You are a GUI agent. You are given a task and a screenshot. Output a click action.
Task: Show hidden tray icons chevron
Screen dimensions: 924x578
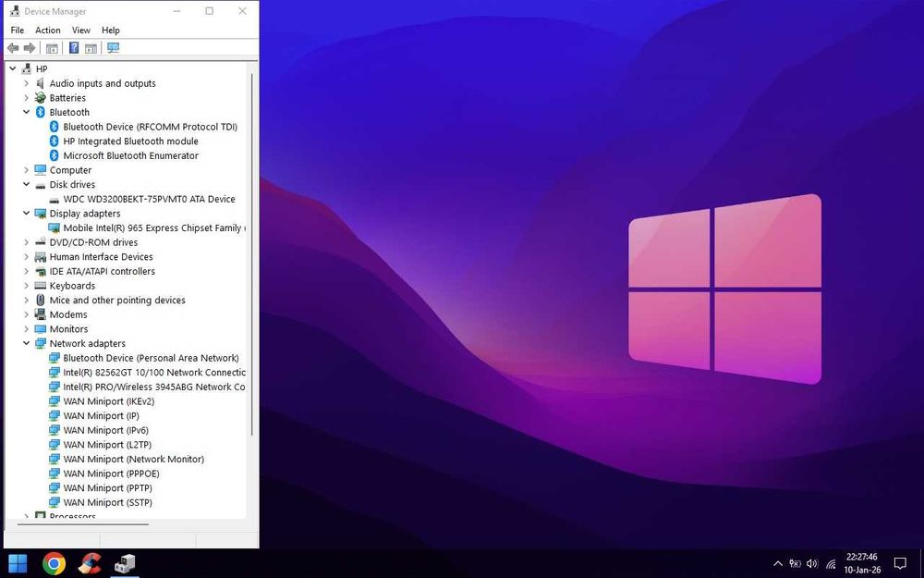pyautogui.click(x=777, y=564)
